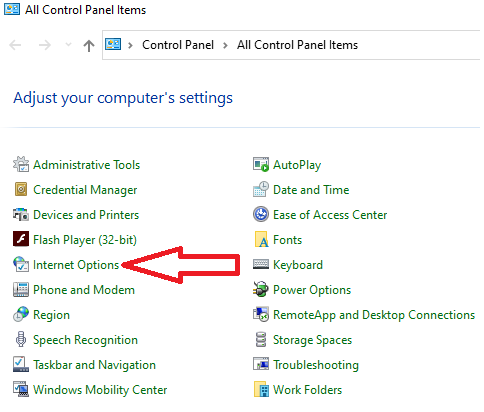Open the Flash Player red icon
Viewport: 484px width, 412px height.
click(x=21, y=239)
